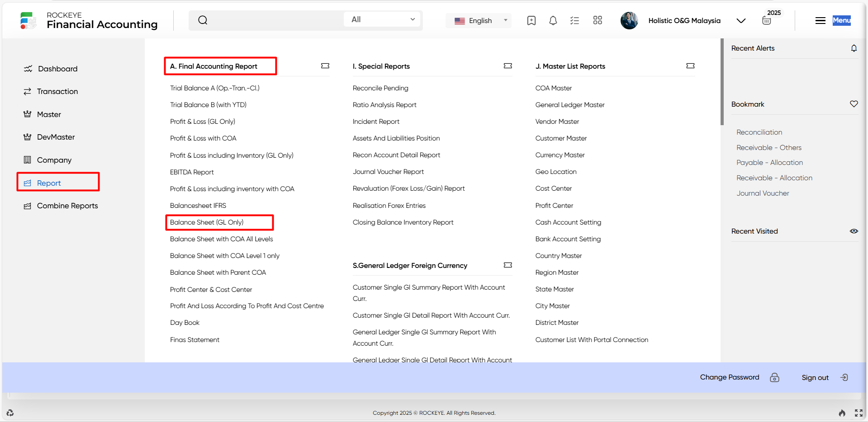Image resolution: width=868 pixels, height=422 pixels.
Task: Open EBITDA Report
Action: 192,172
